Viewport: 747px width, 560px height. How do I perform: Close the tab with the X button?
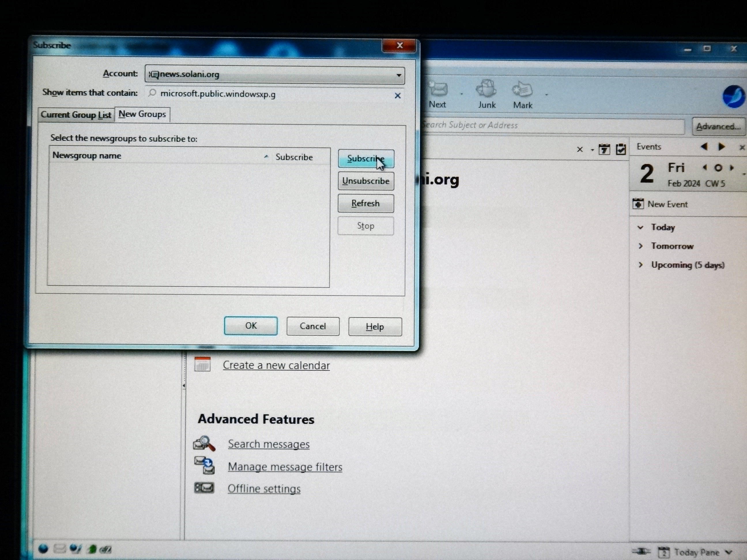pyautogui.click(x=580, y=149)
